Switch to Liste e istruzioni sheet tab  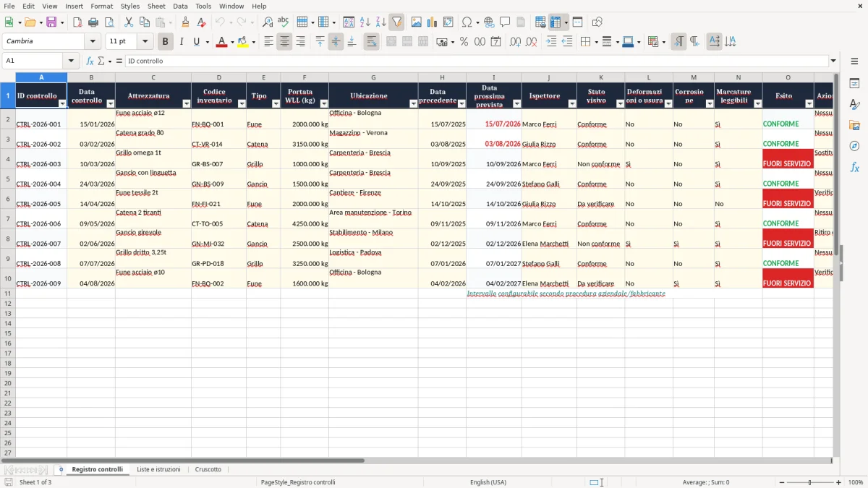(x=158, y=469)
